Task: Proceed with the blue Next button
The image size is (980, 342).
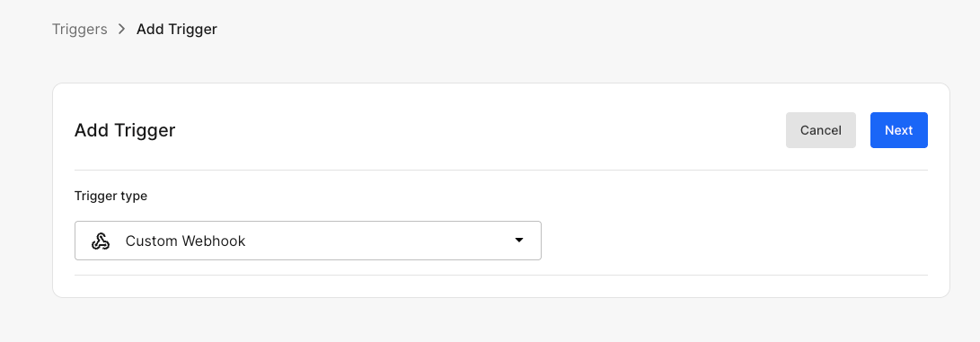Action: (899, 130)
